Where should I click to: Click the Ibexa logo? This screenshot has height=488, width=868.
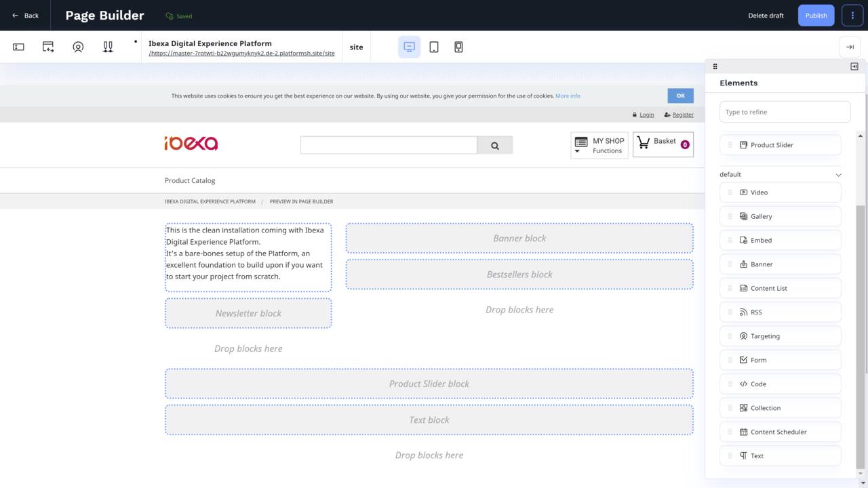(191, 143)
